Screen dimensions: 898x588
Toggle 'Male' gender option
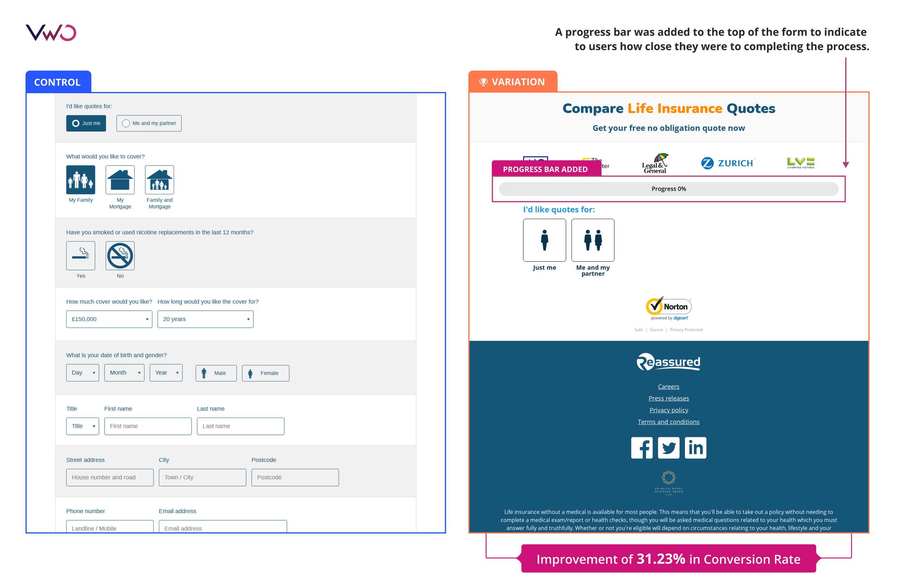pos(215,373)
